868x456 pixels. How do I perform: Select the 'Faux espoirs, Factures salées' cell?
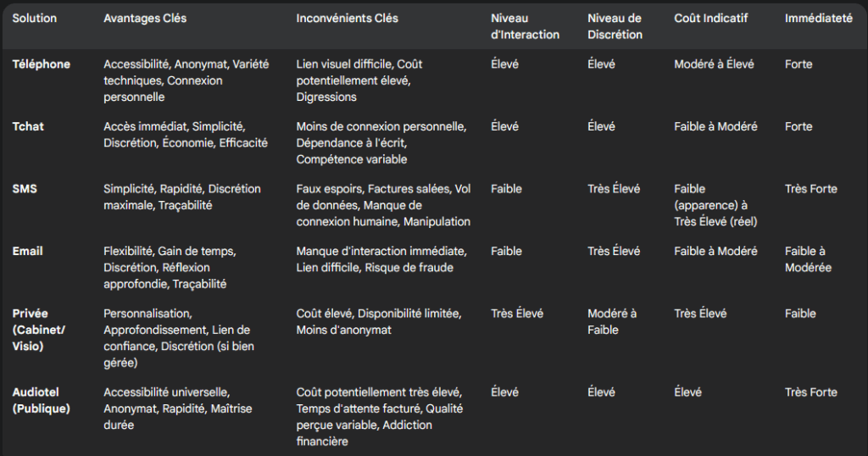(384, 205)
